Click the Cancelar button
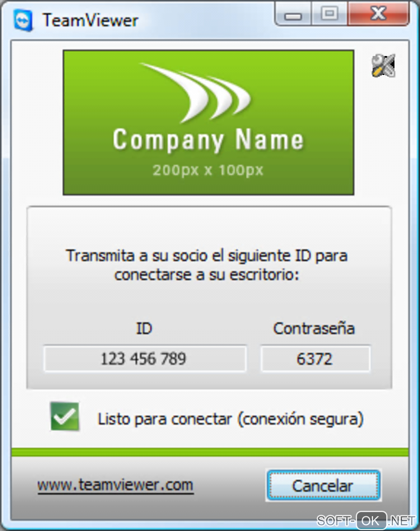 (x=323, y=486)
